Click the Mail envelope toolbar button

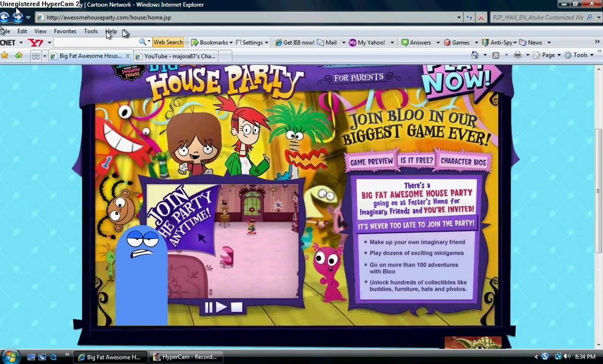click(327, 42)
